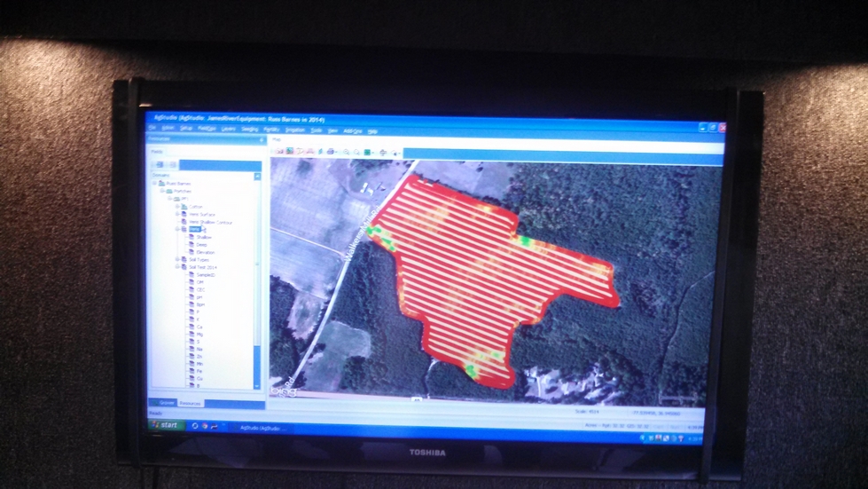The image size is (868, 489).
Task: Open the Irrigation menu
Action: [x=294, y=130]
